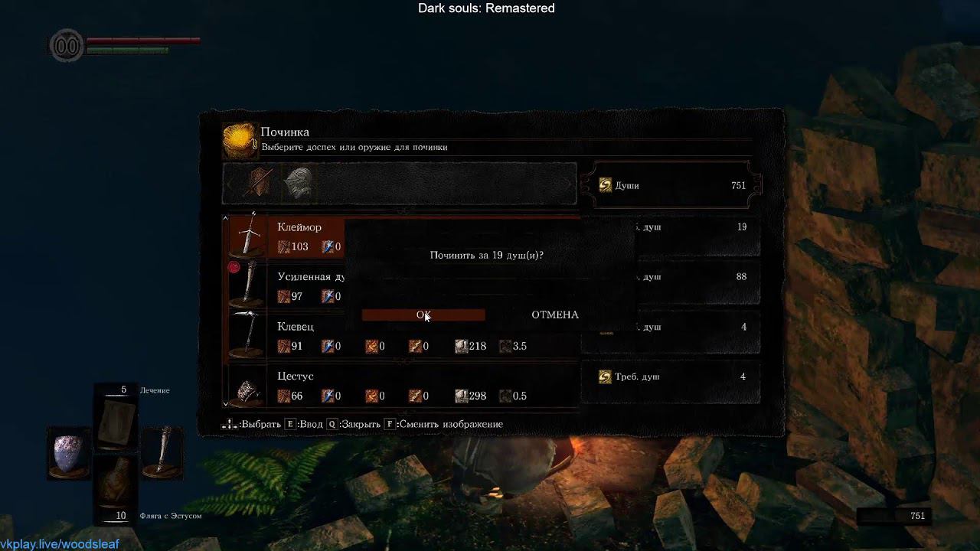Select the Усиленная дубина club icon
Image resolution: width=980 pixels, height=551 pixels.
click(x=248, y=285)
